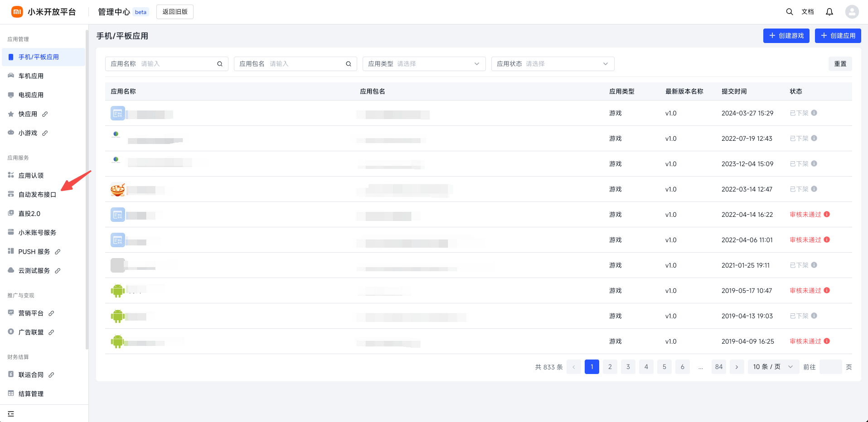868x422 pixels.
Task: Click search icon in 应用名称 field
Action: [220, 64]
